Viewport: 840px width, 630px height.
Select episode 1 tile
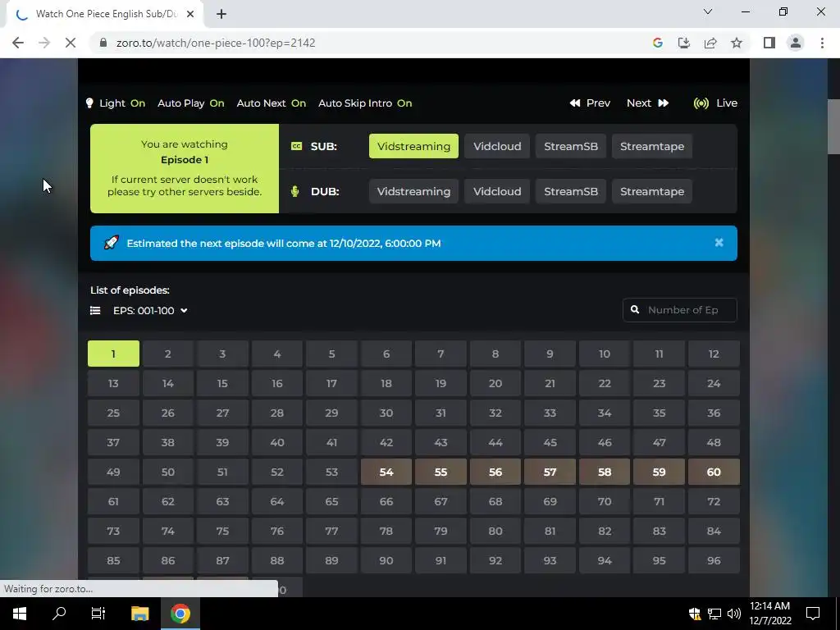coord(113,354)
